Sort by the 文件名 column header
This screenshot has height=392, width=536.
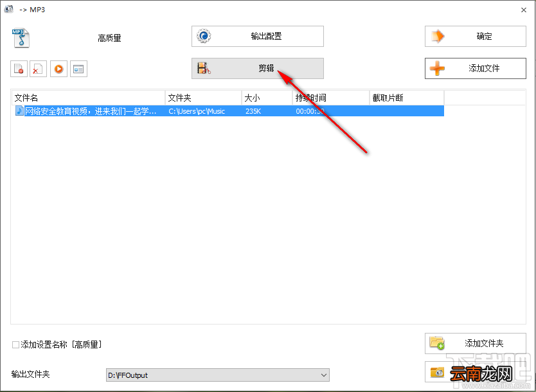(x=88, y=98)
